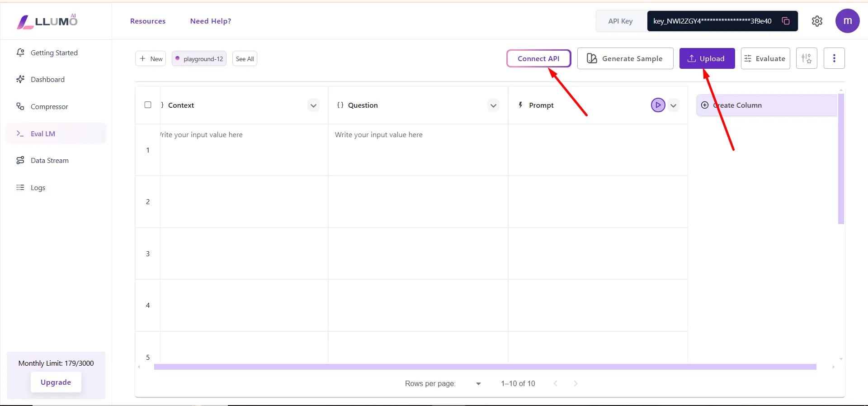
Task: Click Context cell in row 3
Action: point(244,253)
